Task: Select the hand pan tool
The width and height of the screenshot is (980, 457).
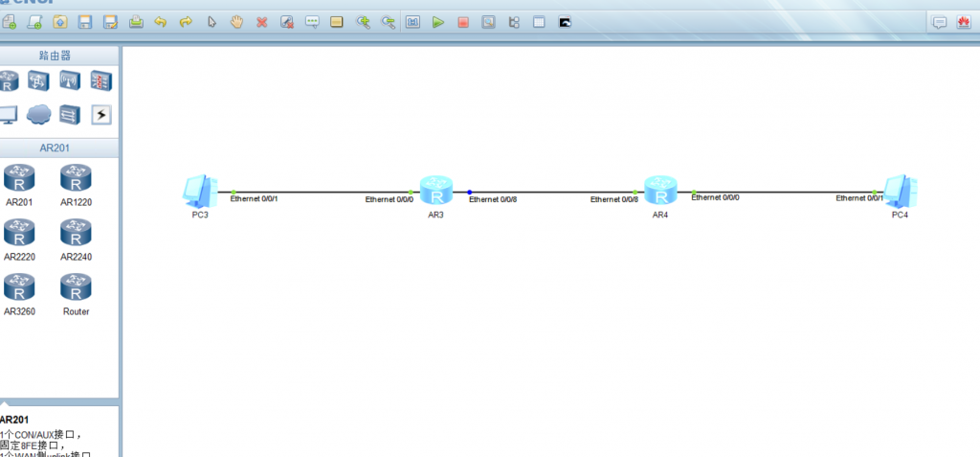Action: point(236,23)
